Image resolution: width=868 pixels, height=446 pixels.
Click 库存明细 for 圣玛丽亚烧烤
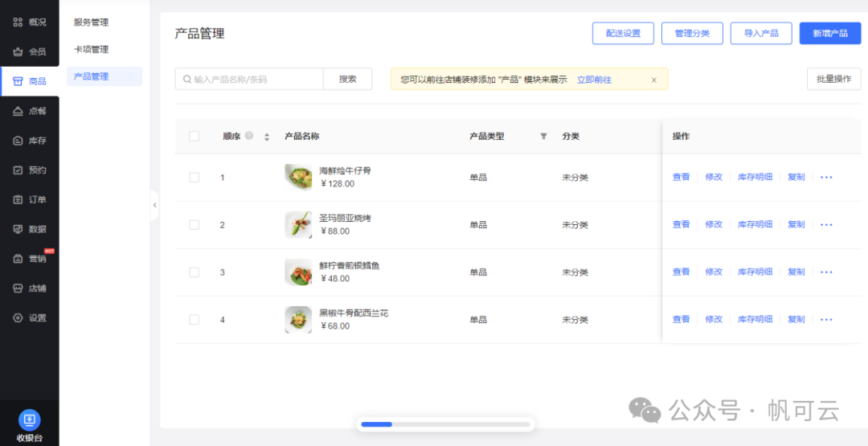point(755,225)
